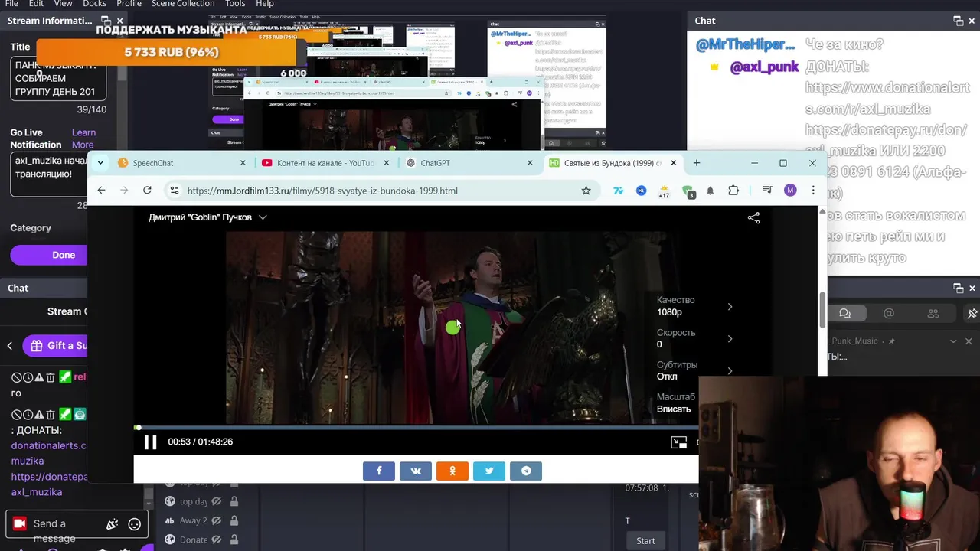
Task: Collapse the pinned message chevron in chat
Action: (953, 341)
